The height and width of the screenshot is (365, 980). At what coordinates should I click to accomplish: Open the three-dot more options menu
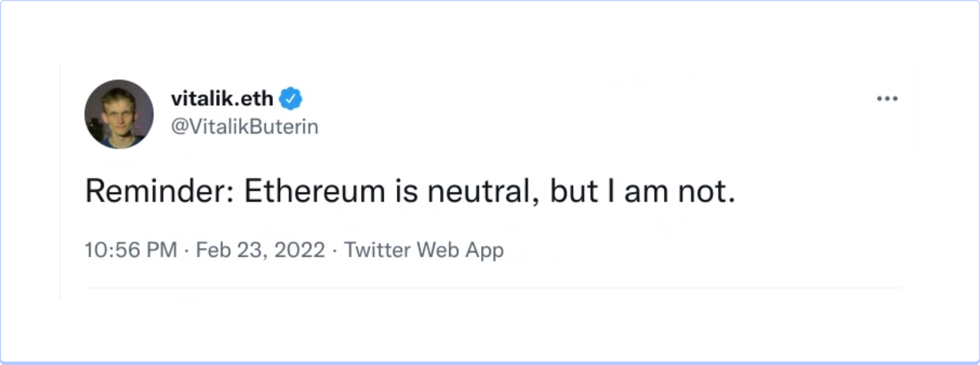886,99
